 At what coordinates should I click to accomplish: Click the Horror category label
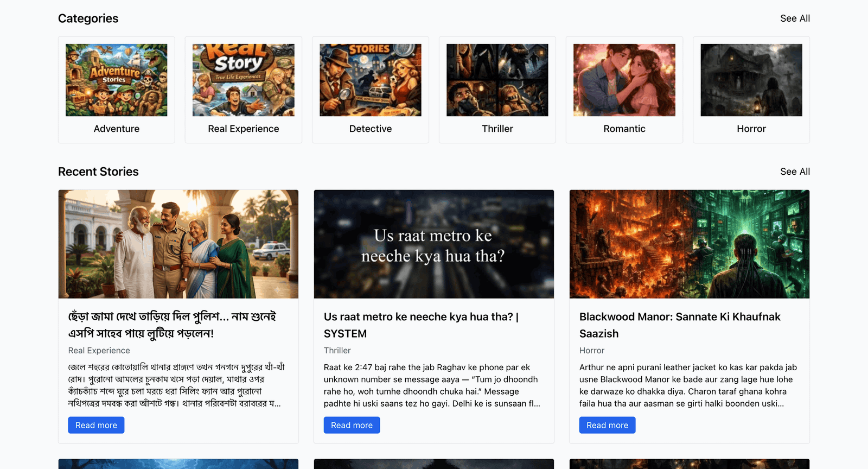[751, 129]
